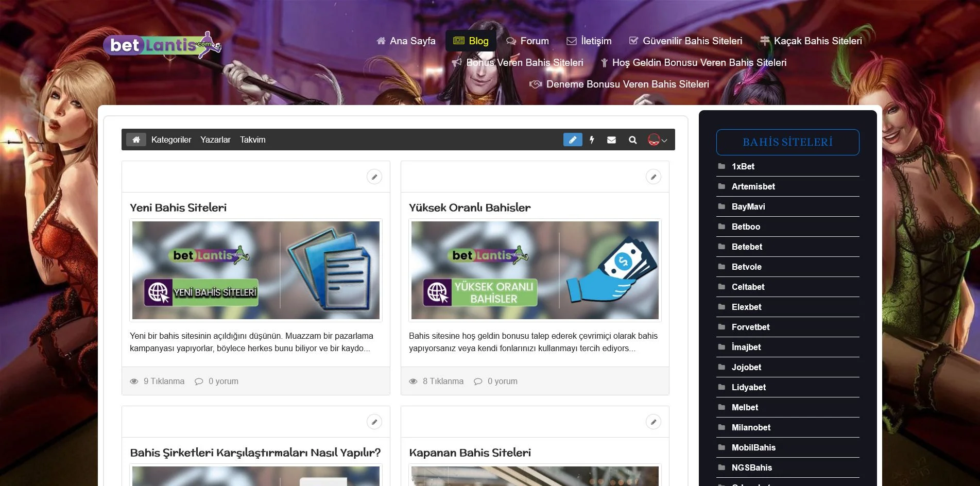This screenshot has height=486, width=980.
Task: Open the Yüksek Oranlı Bahisler thumbnail image
Action: pyautogui.click(x=535, y=270)
